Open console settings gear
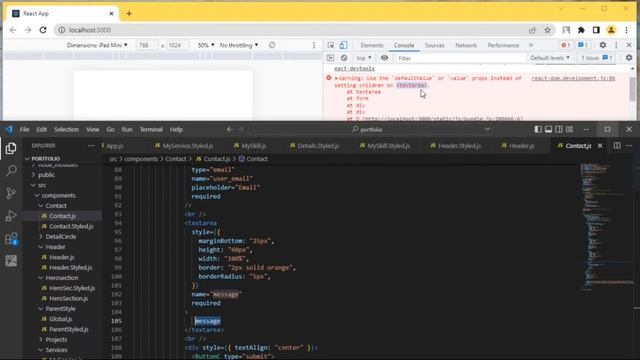The width and height of the screenshot is (640, 360). click(x=629, y=58)
